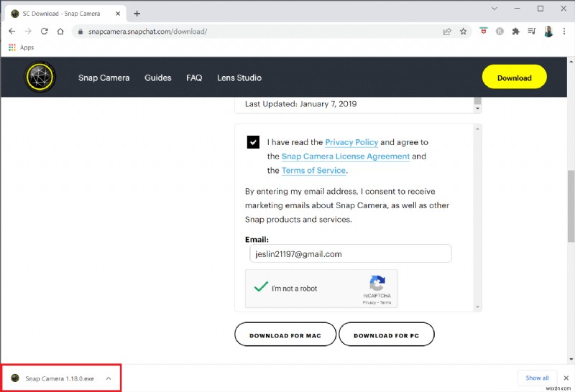Screen dimensions: 575x392
Task: Reload the page with the refresh icon
Action: tap(45, 32)
